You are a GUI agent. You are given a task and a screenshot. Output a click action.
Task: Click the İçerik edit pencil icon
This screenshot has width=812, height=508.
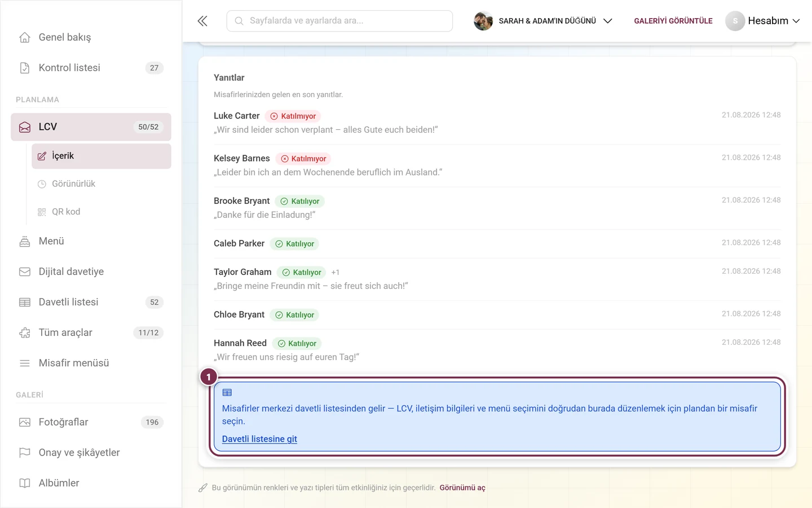pos(42,156)
